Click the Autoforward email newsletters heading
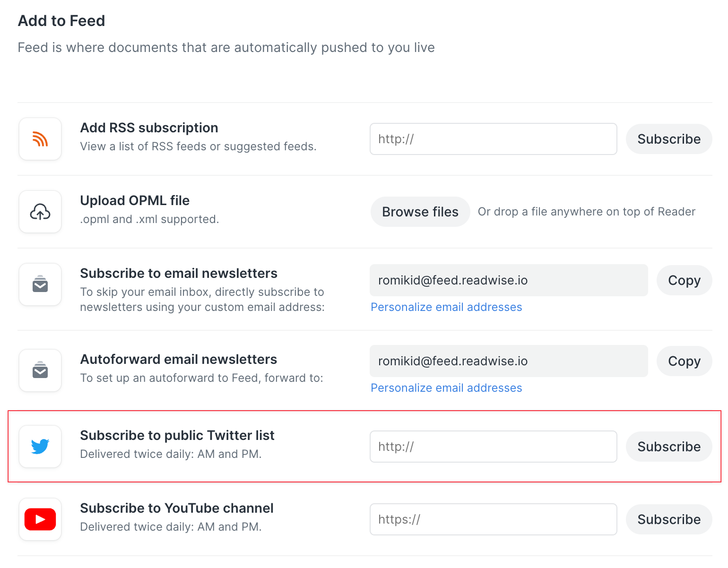Screen dimensions: 728x568 click(x=179, y=359)
